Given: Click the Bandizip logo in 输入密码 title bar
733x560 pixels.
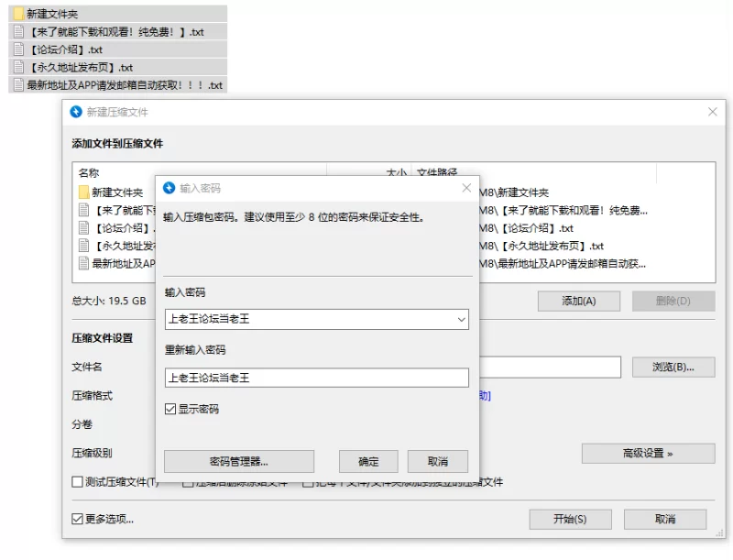Looking at the screenshot, I should point(169,188).
